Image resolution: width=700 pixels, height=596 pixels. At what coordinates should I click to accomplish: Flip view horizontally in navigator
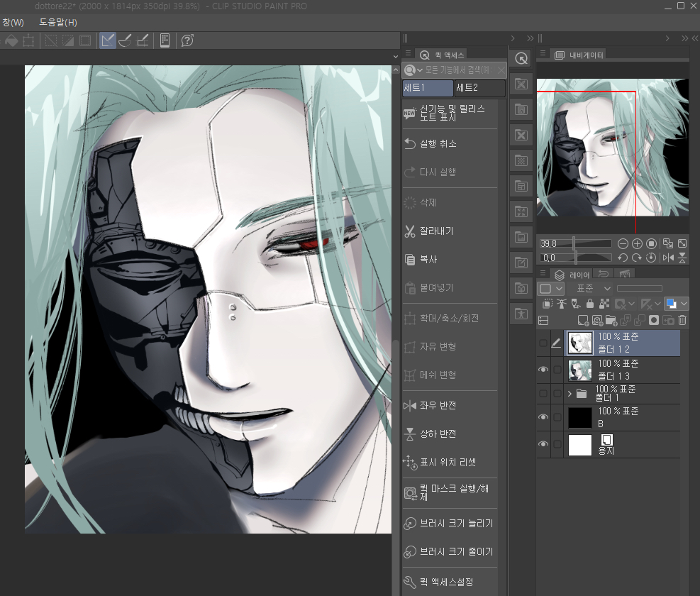(x=667, y=258)
